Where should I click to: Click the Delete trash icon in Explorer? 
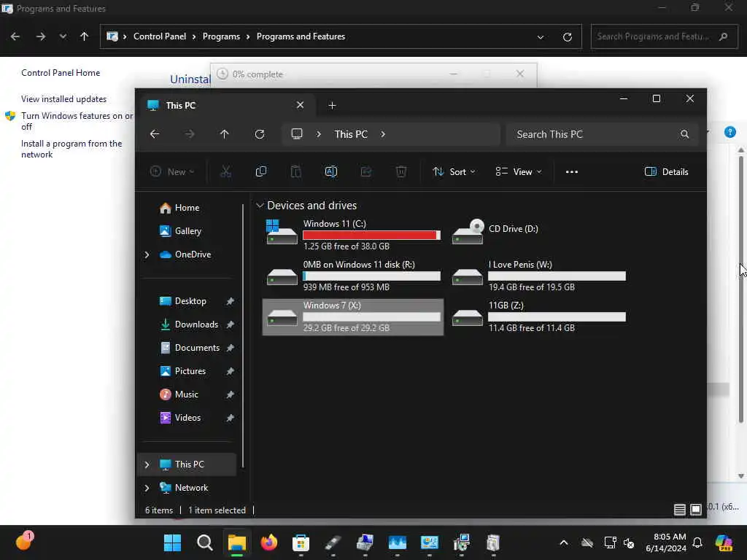coord(401,172)
